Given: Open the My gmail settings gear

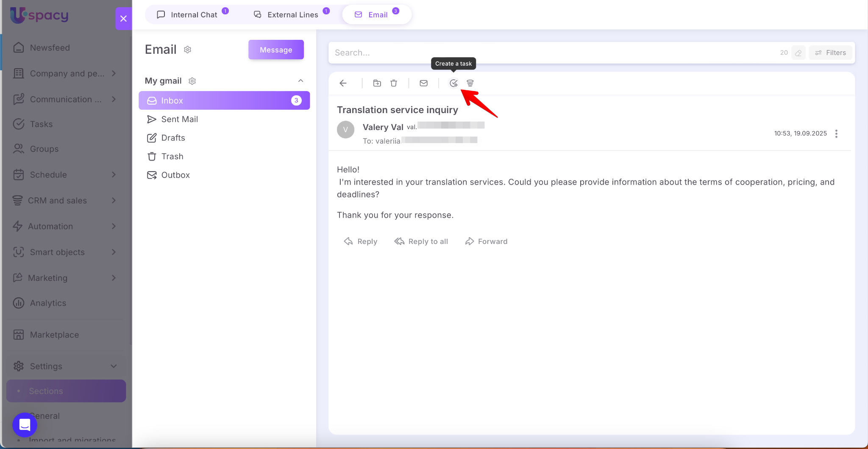Looking at the screenshot, I should point(192,81).
